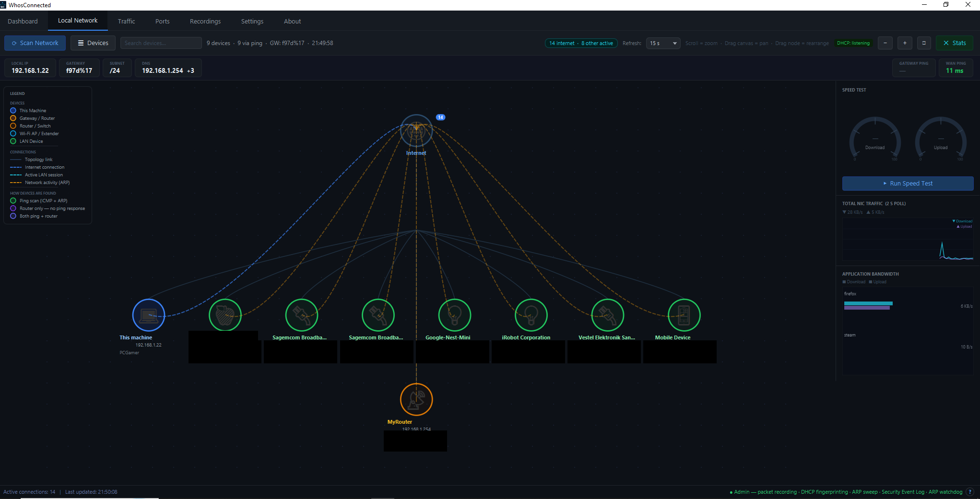Viewport: 980px width, 499px height.
Task: Click the Subnet /24 card
Action: click(x=117, y=68)
